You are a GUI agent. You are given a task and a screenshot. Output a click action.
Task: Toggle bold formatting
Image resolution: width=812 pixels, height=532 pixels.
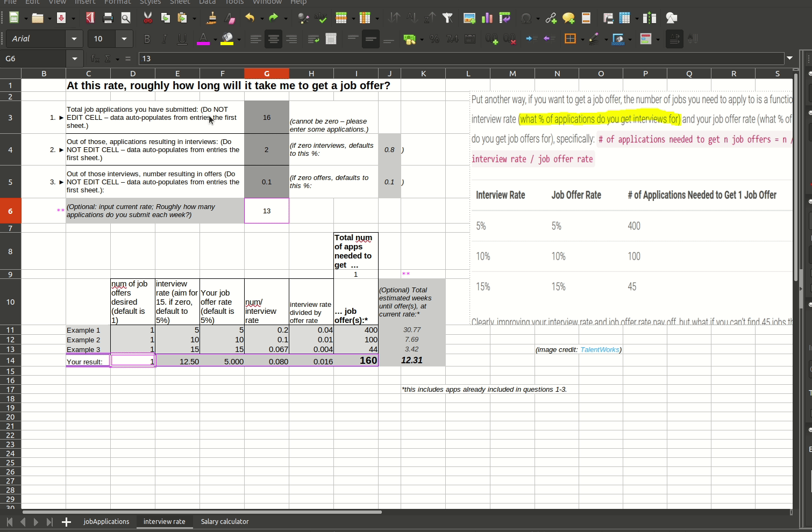(x=147, y=39)
